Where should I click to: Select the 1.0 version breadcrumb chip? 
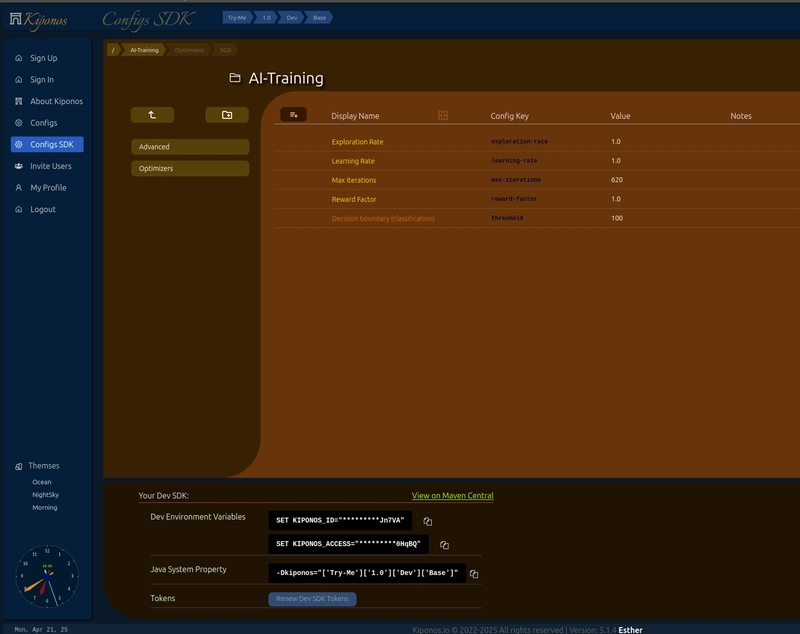tap(266, 18)
